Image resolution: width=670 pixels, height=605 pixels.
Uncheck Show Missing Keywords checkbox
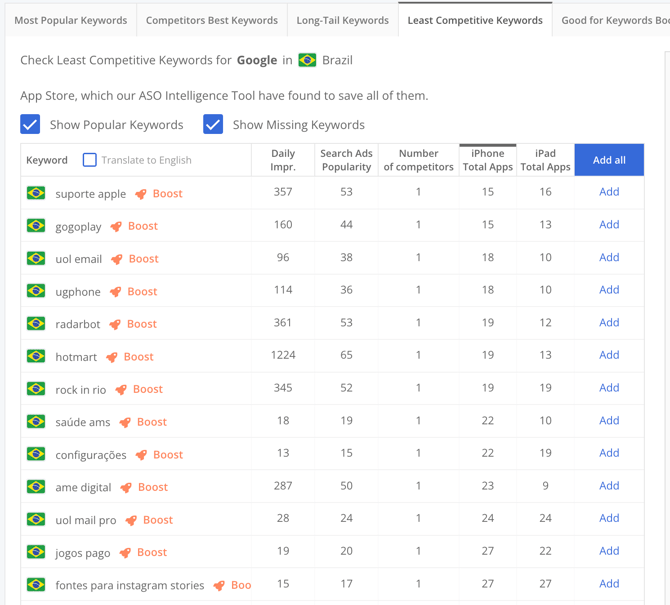(213, 124)
